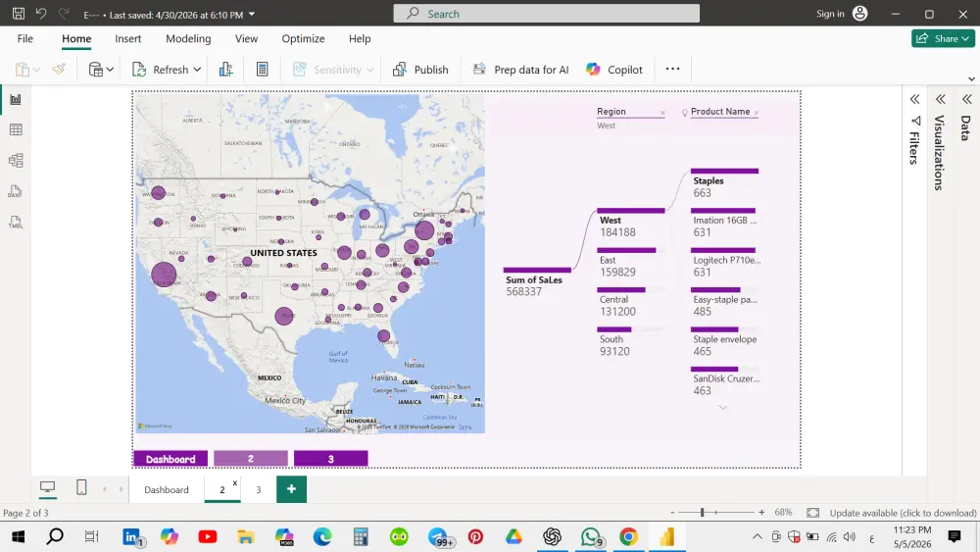
Task: Open DAX query view in left sidebar
Action: [16, 191]
